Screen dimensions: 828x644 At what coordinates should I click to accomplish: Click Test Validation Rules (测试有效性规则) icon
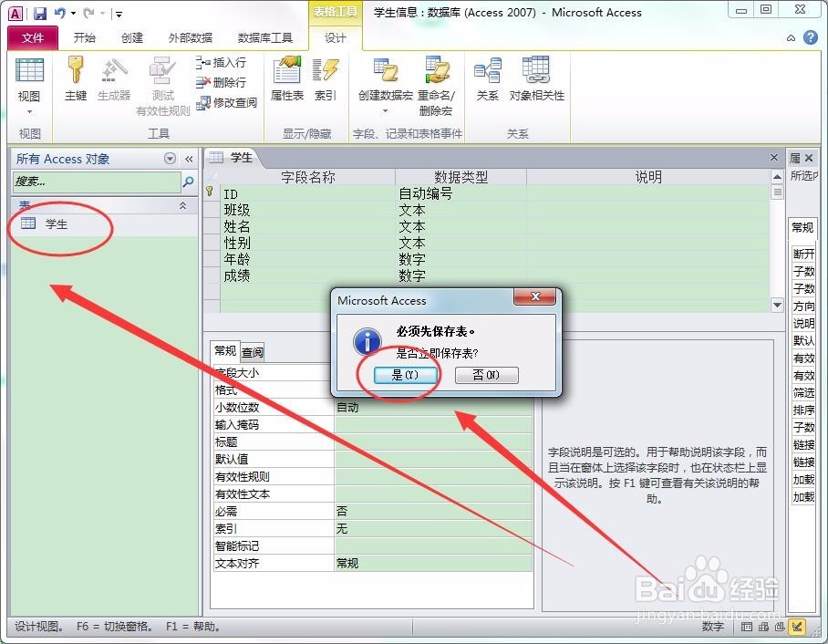pos(162,86)
